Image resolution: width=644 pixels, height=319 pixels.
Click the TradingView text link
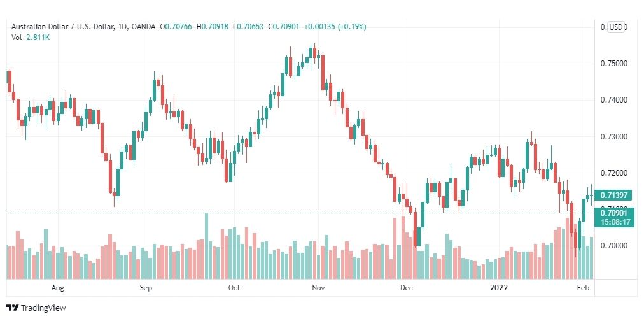coord(43,308)
